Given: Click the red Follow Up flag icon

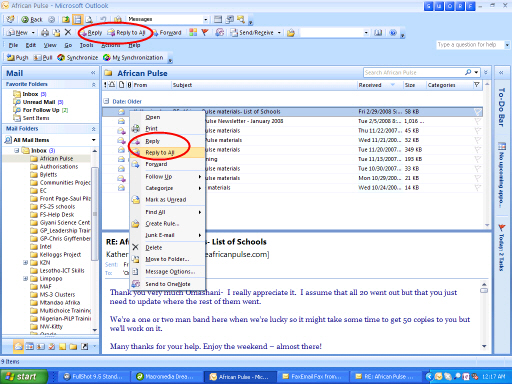Looking at the screenshot, I should [205, 32].
